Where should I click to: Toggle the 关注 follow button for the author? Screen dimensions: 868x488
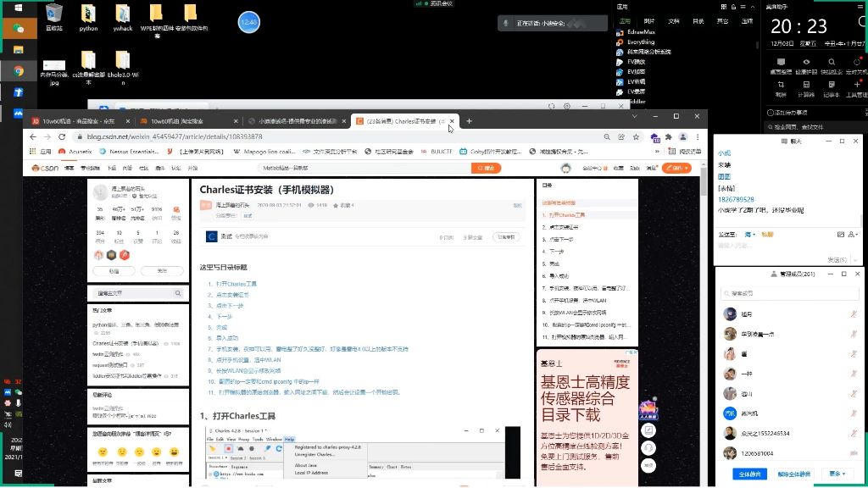(162, 271)
